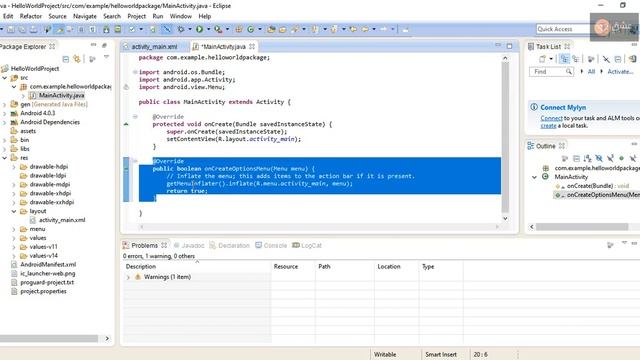Screen dimensions: 640x360
Task: Click the Problems view focus icon at right
Action: point(610,245)
